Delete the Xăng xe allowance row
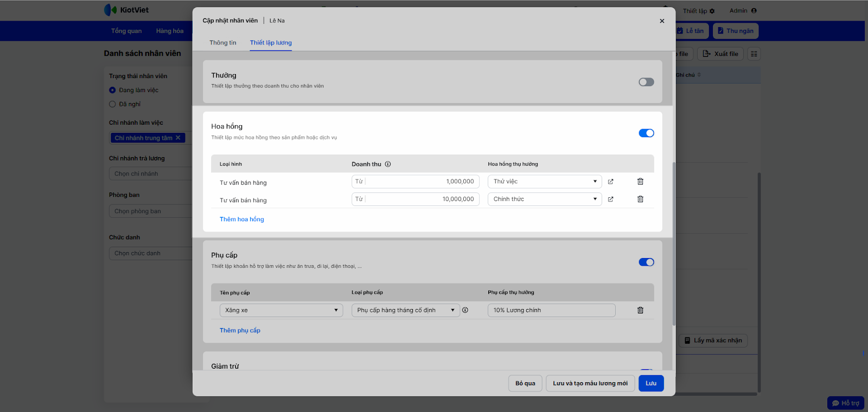Image resolution: width=868 pixels, height=412 pixels. [640, 311]
